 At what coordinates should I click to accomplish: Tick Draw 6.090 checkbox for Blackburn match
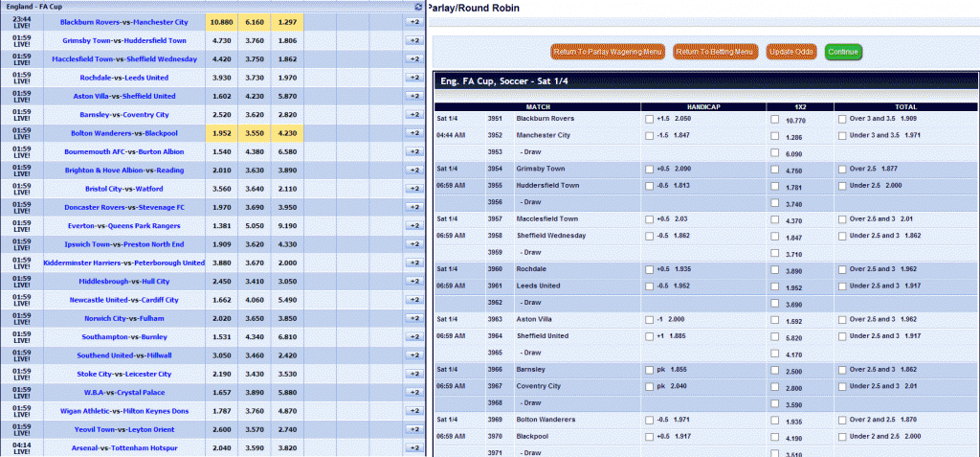coord(775,152)
